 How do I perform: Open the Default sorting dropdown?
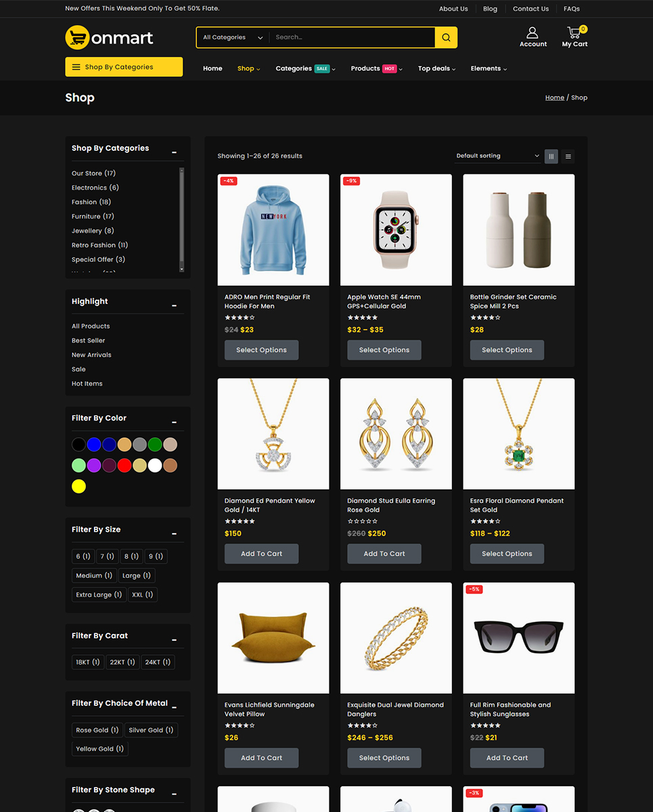(497, 156)
